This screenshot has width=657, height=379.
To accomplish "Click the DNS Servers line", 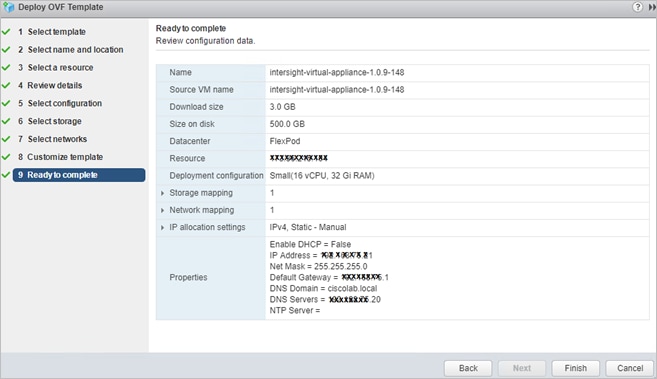I will click(325, 299).
